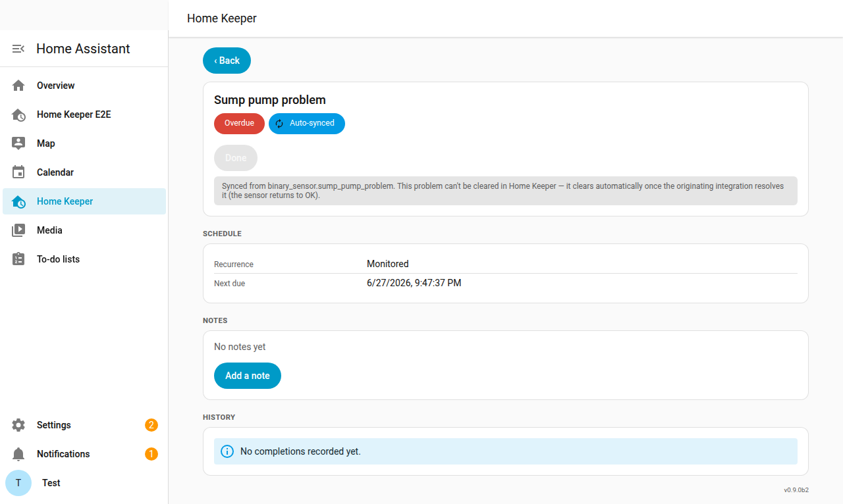Click the Settings gear icon
Viewport: 843px width, 504px height.
point(18,425)
